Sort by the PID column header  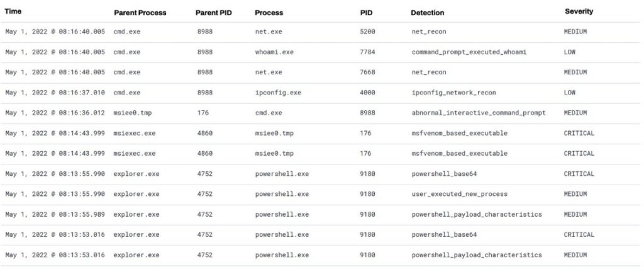tap(367, 13)
